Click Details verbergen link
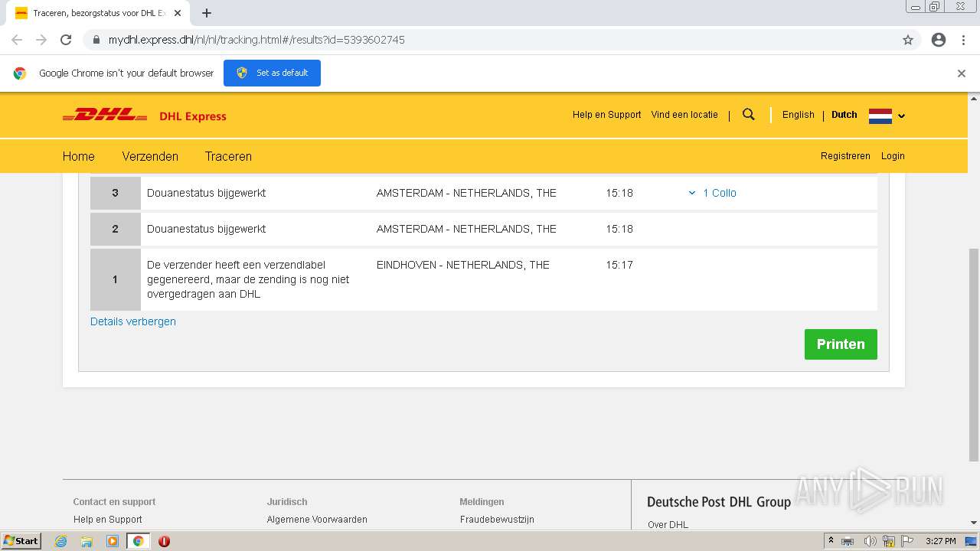This screenshot has width=980, height=551. [x=133, y=321]
